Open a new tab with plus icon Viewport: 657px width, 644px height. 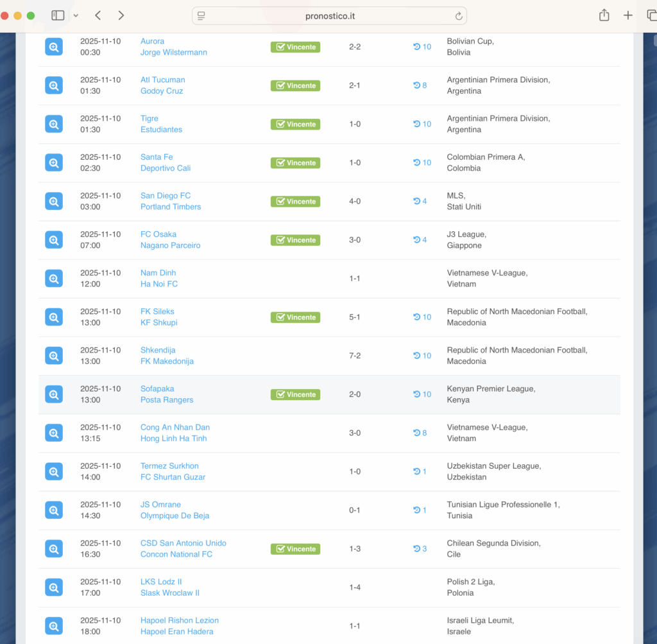coord(628,15)
